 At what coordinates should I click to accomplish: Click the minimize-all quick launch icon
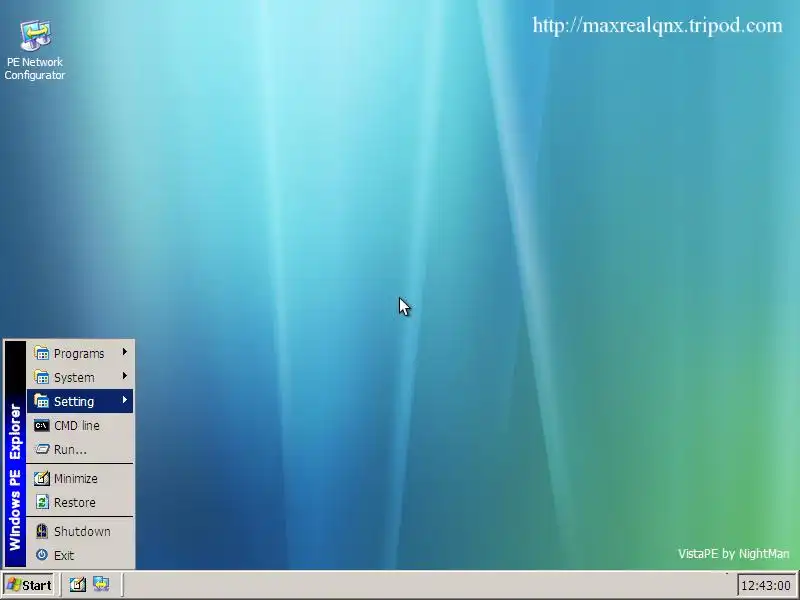[78, 584]
